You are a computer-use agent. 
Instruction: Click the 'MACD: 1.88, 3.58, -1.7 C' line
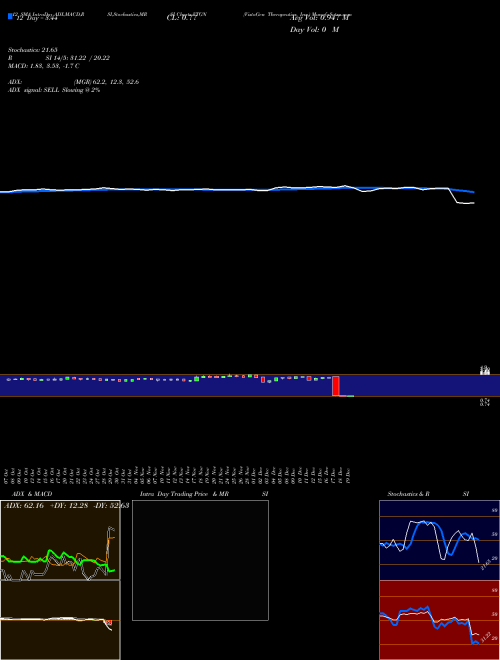pos(43,66)
